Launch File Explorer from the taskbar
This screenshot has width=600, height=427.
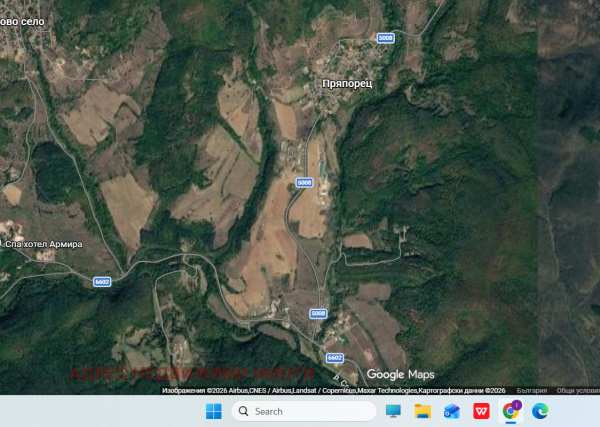click(423, 411)
